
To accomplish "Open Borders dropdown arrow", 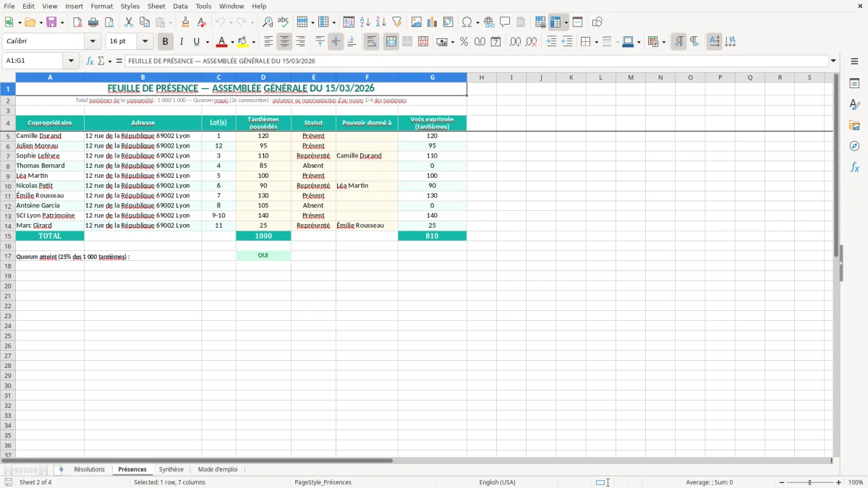I will coord(596,42).
